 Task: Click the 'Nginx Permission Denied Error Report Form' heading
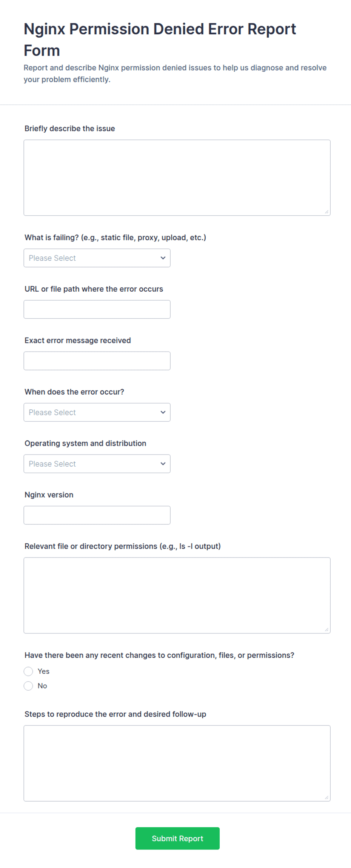point(160,40)
